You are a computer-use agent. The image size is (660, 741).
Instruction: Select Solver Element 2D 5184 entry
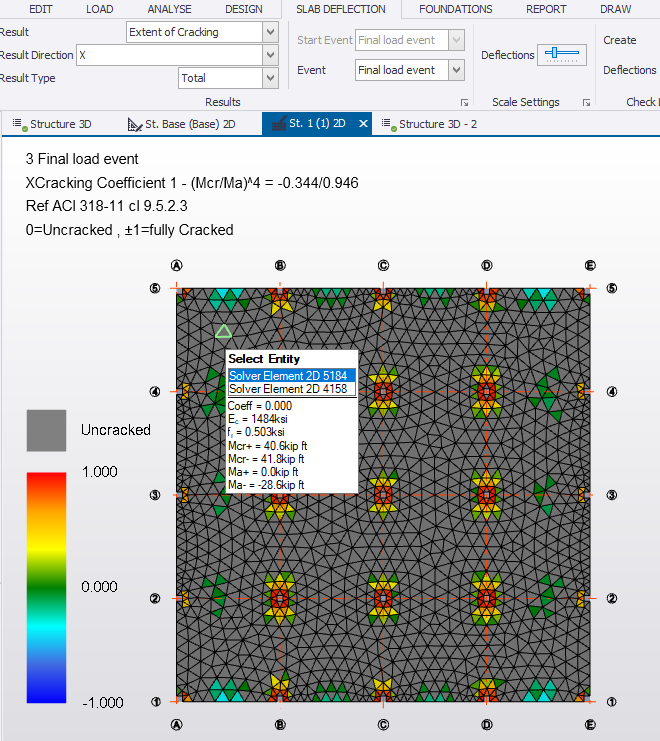coord(291,375)
